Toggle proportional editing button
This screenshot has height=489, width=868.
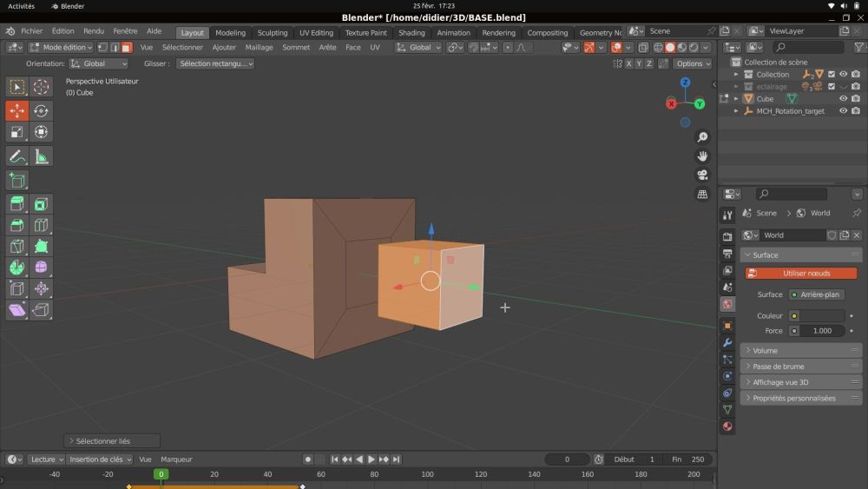tap(508, 48)
